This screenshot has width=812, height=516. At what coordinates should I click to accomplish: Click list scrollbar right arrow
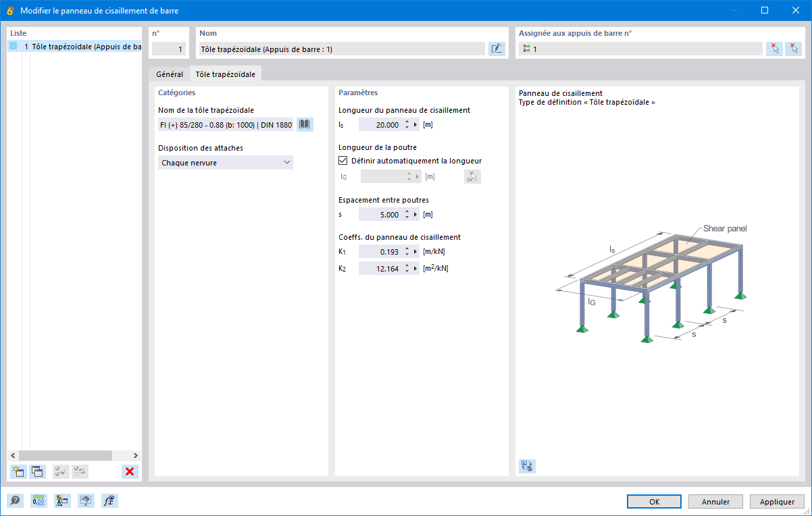pyautogui.click(x=135, y=456)
